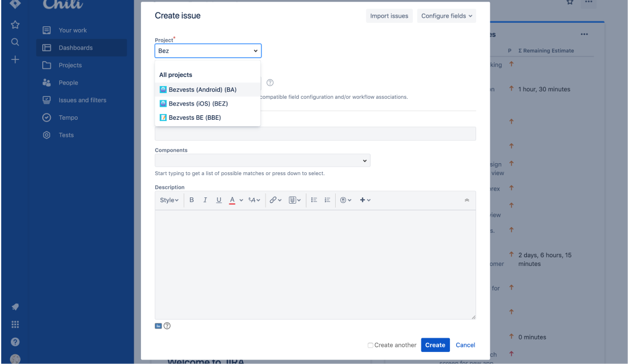The height and width of the screenshot is (364, 628).
Task: Open the apps grid icon at bottom left
Action: pyautogui.click(x=15, y=324)
